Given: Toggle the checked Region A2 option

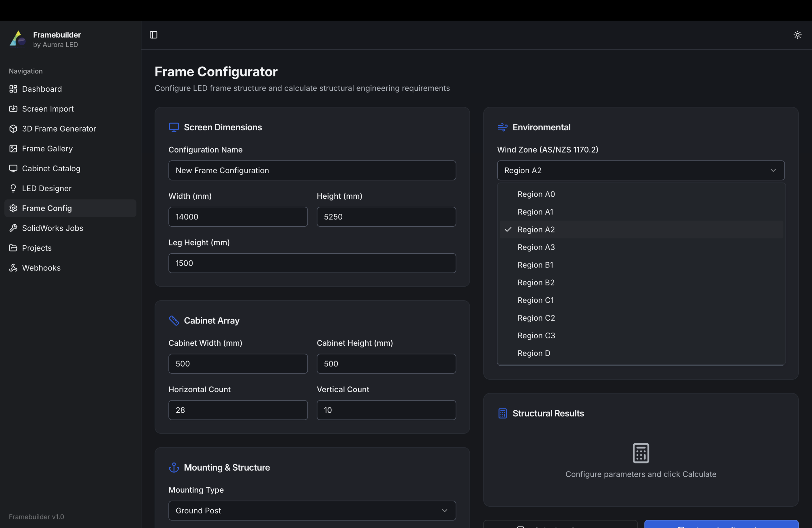Looking at the screenshot, I should [x=536, y=229].
